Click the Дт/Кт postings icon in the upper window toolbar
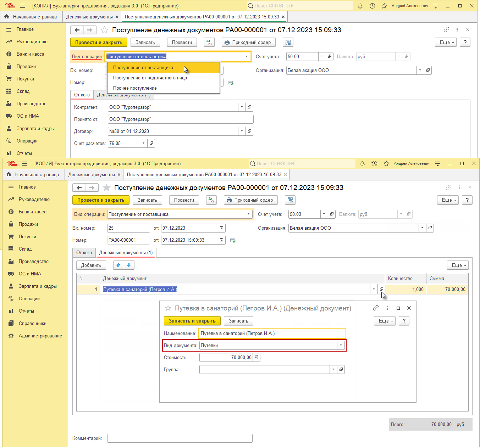The width and height of the screenshot is (480, 448). coord(209,42)
